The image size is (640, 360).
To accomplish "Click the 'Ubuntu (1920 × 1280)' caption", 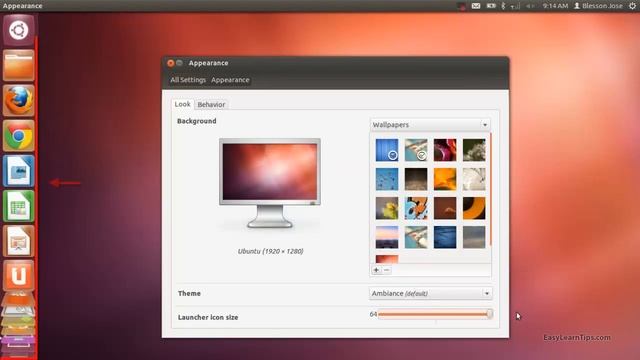I will pyautogui.click(x=270, y=251).
